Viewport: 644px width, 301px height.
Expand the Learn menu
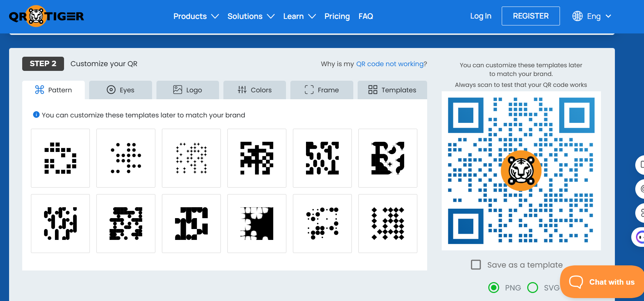pyautogui.click(x=299, y=16)
